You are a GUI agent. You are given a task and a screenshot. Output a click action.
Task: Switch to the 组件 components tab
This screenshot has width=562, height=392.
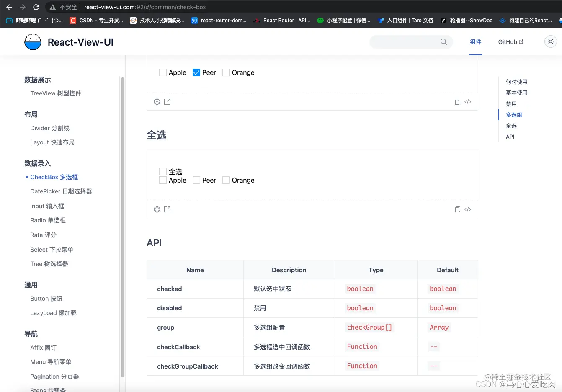click(x=475, y=42)
